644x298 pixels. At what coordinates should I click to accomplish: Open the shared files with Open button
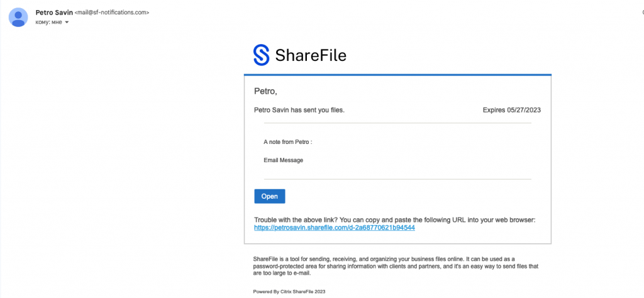click(269, 196)
